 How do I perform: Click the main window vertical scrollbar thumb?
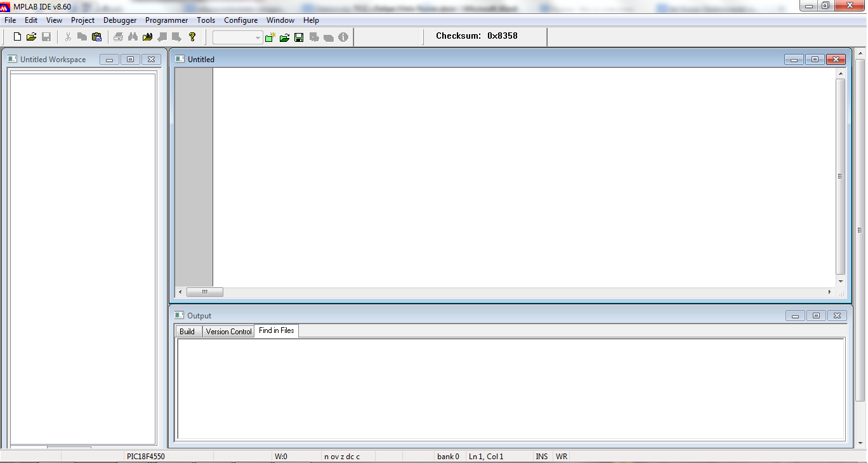click(860, 230)
